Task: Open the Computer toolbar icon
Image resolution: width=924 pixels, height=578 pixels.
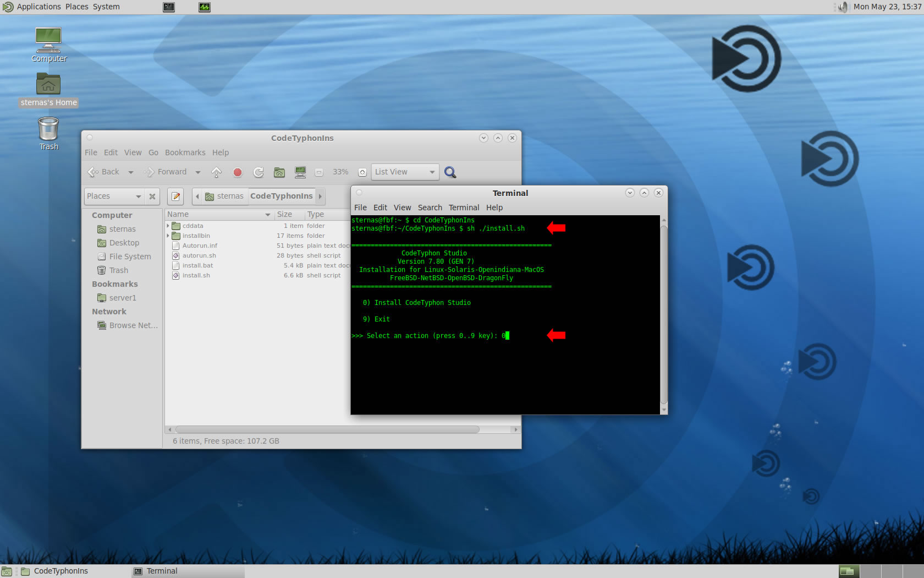Action: tap(300, 172)
